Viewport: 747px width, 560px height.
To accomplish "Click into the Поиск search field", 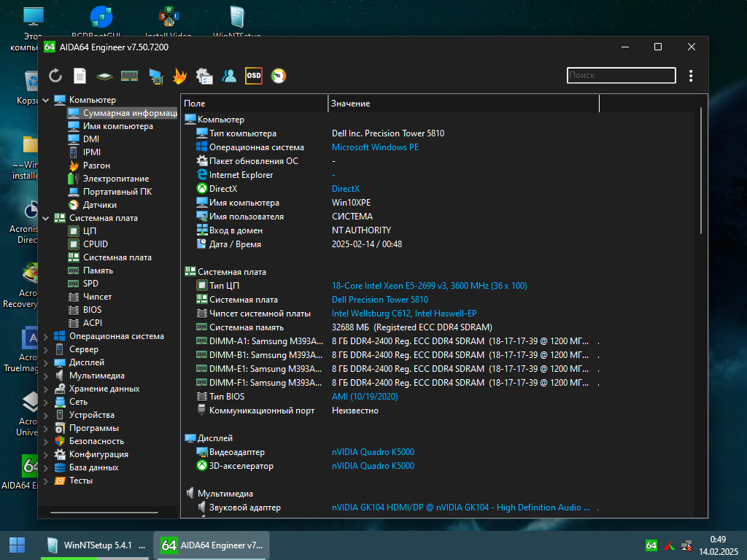I will point(622,75).
